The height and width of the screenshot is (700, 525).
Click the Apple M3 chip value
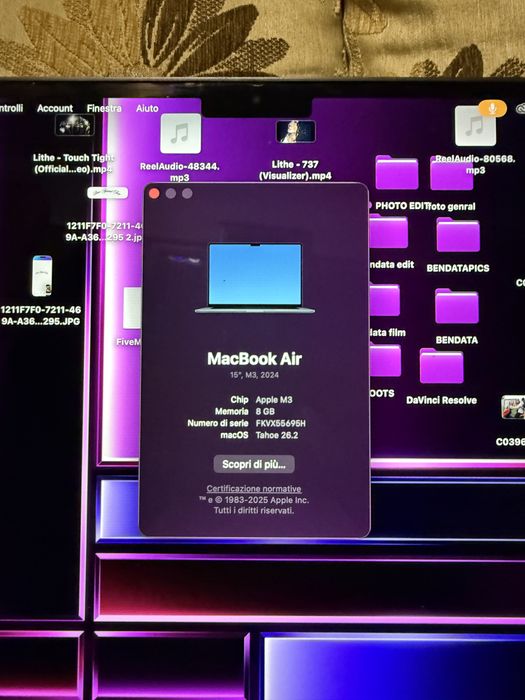[x=274, y=400]
